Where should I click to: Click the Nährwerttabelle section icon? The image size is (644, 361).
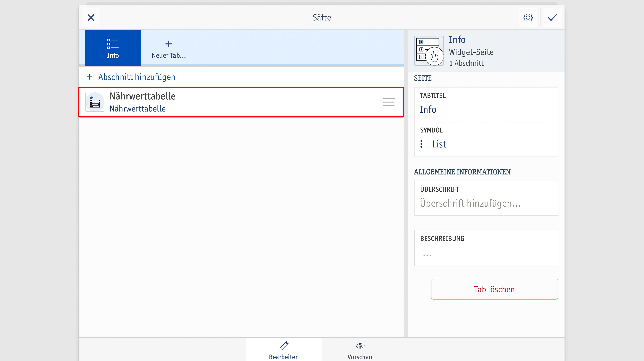coord(95,102)
